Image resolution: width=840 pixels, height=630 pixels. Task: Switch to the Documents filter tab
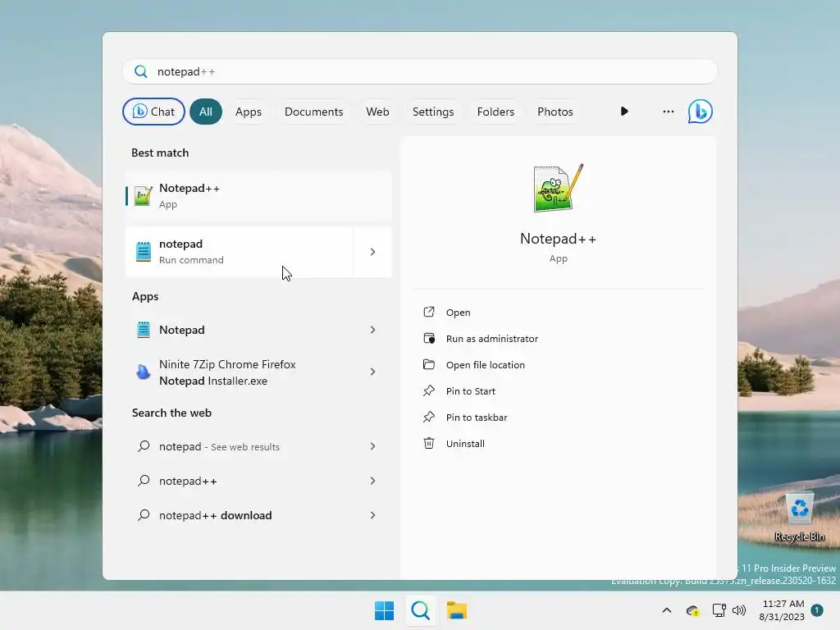tap(313, 112)
